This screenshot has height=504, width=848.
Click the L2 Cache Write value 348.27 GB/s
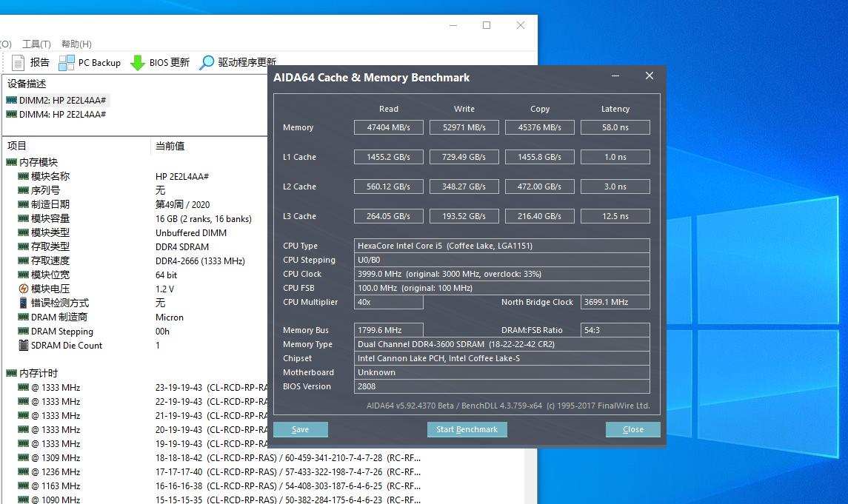[464, 187]
